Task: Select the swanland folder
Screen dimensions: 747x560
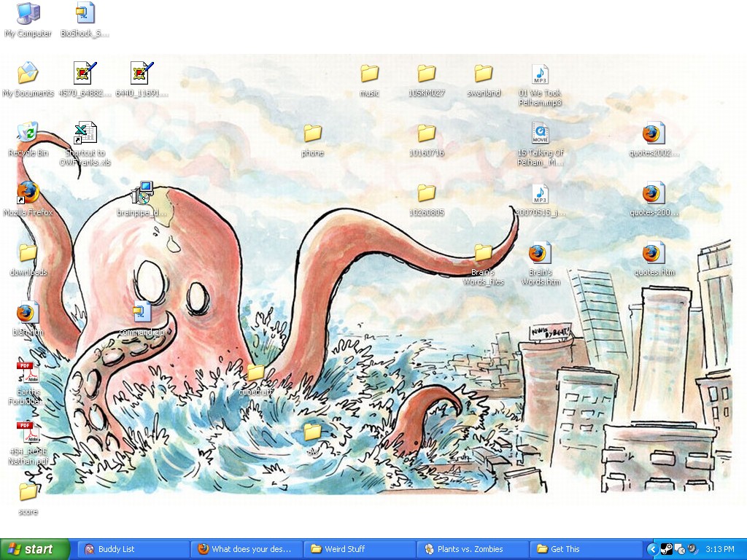Action: click(483, 74)
